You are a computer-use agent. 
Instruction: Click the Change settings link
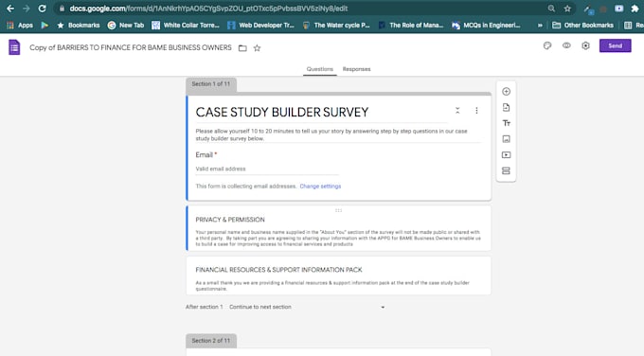click(320, 186)
